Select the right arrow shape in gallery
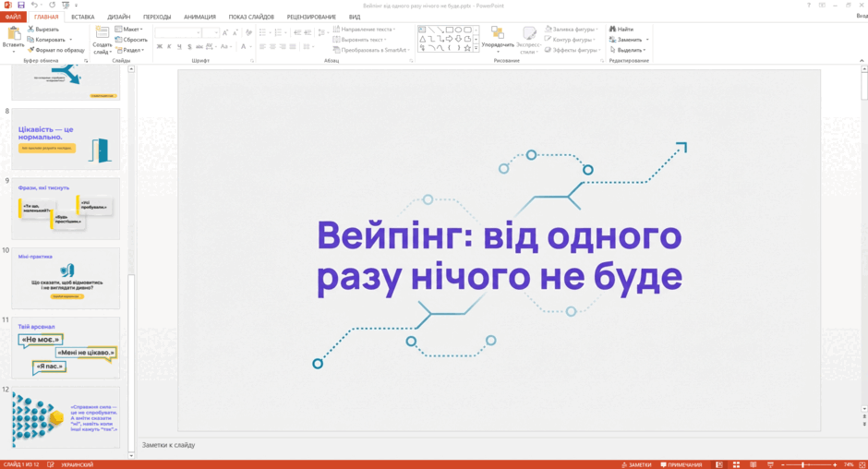Viewport: 868px width, 469px height. tap(450, 39)
